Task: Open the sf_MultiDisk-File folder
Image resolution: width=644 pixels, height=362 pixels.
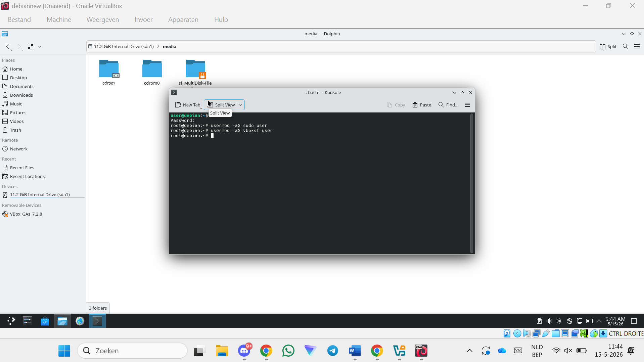Action: coord(195,73)
